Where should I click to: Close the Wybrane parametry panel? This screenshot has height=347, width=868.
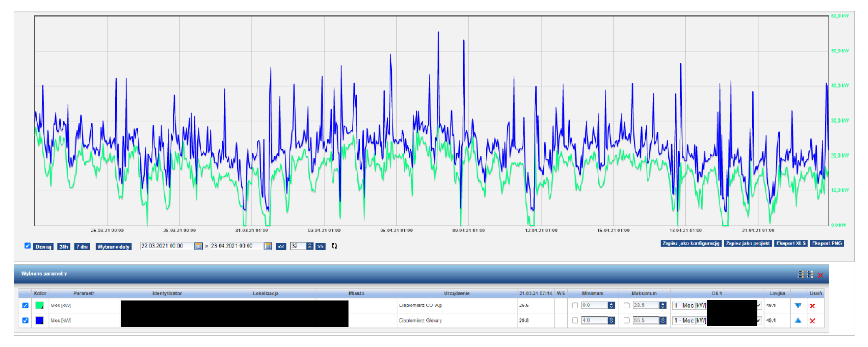pyautogui.click(x=820, y=275)
